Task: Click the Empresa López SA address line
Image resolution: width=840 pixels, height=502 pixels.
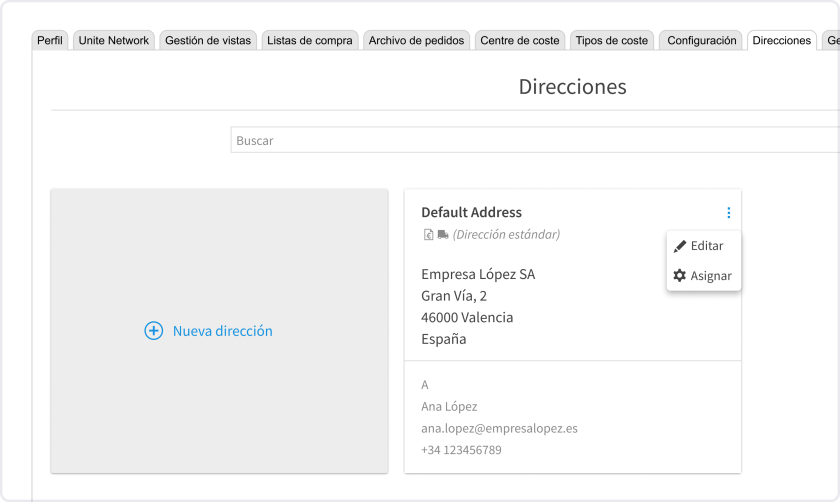Action: pyautogui.click(x=478, y=274)
